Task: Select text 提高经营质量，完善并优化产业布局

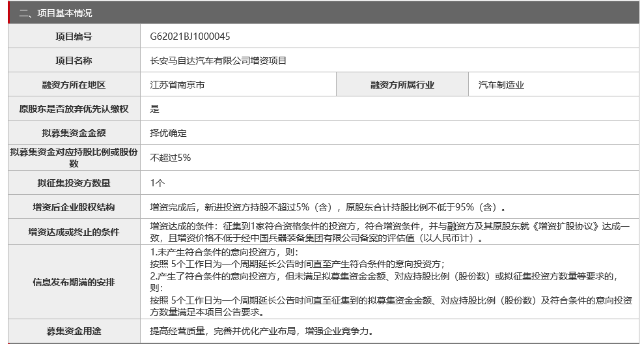Action: tap(223, 331)
